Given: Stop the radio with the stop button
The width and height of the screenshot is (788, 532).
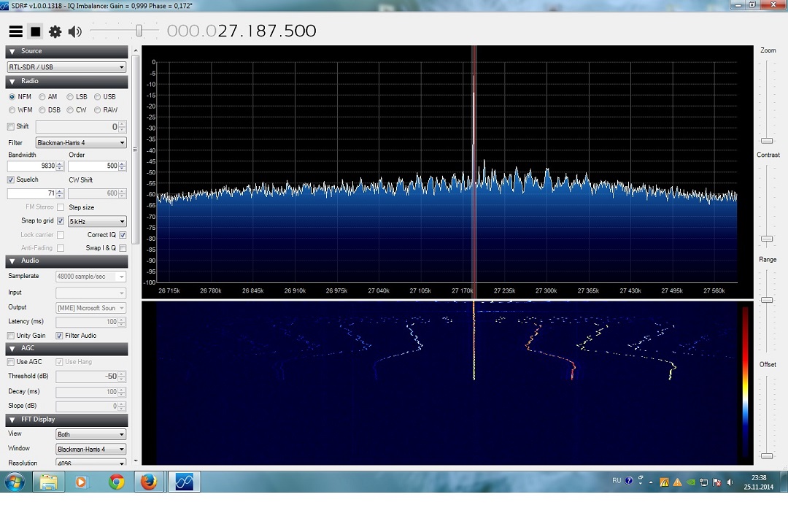Looking at the screenshot, I should (35, 31).
